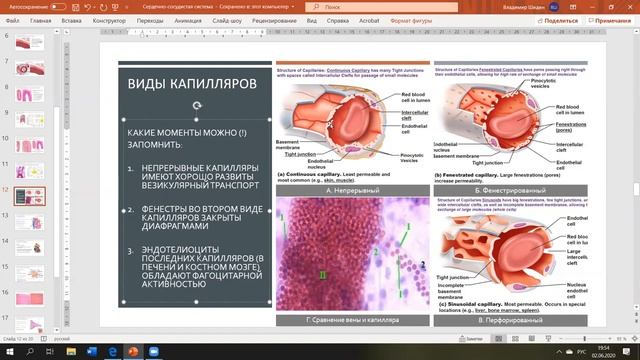
Task: Click the slide title ВИДЫ КАПИЛЛЯРОВ
Action: (192, 84)
